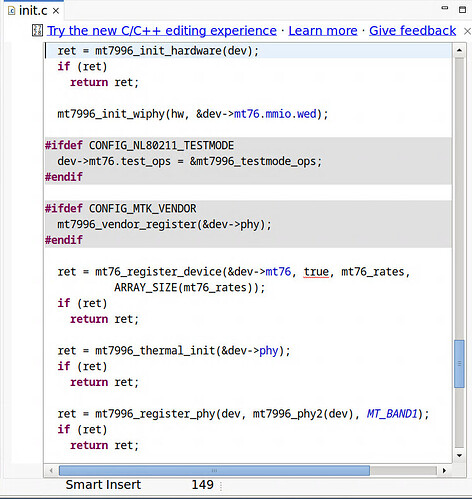Dismiss the C/C++ editing experience banner

coord(467,31)
